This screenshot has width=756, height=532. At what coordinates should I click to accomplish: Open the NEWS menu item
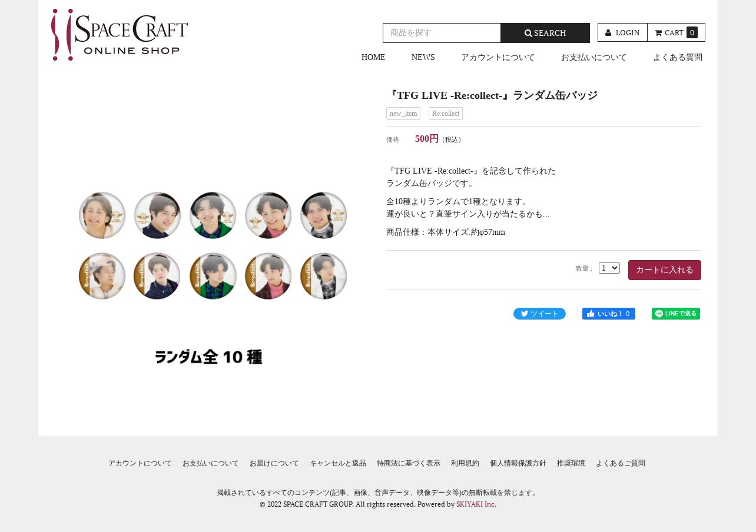(x=423, y=57)
